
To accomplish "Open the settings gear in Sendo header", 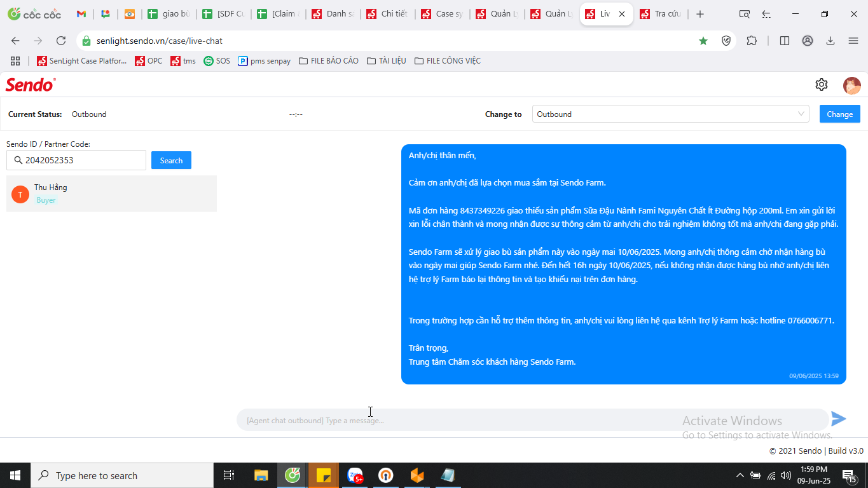I will tap(821, 85).
